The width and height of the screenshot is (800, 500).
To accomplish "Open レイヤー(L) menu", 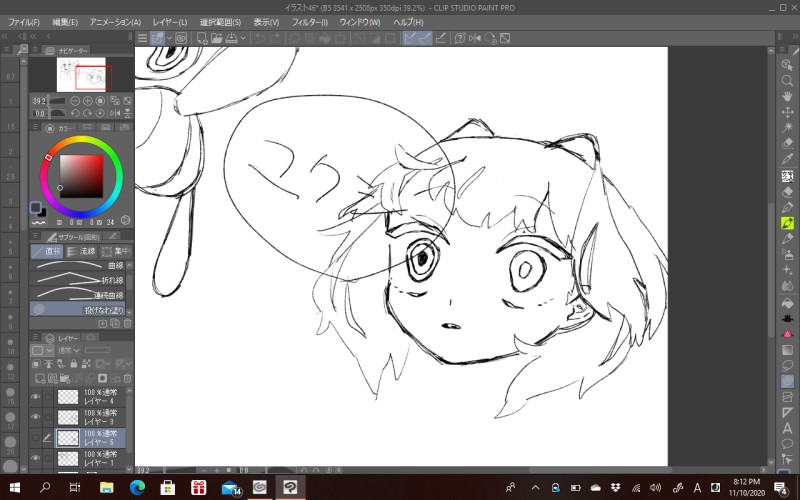I will pyautogui.click(x=170, y=22).
